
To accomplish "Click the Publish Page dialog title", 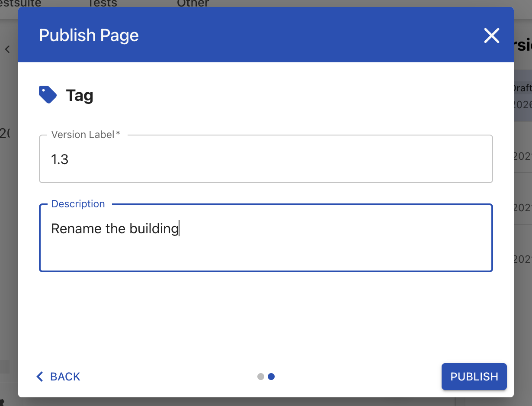I will coord(89,35).
